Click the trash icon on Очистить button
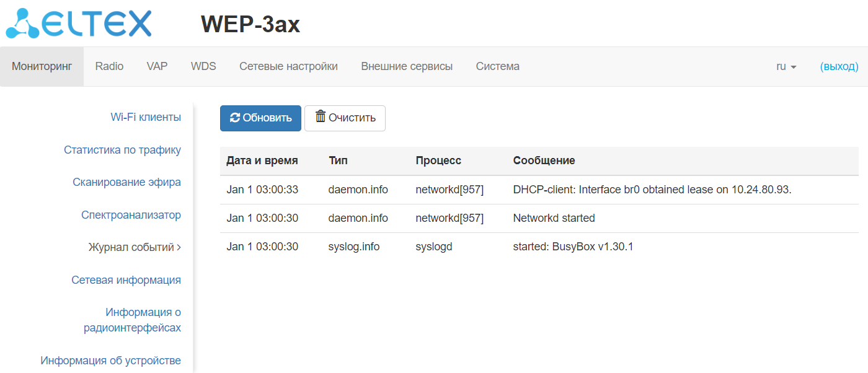This screenshot has height=373, width=868. coord(320,117)
